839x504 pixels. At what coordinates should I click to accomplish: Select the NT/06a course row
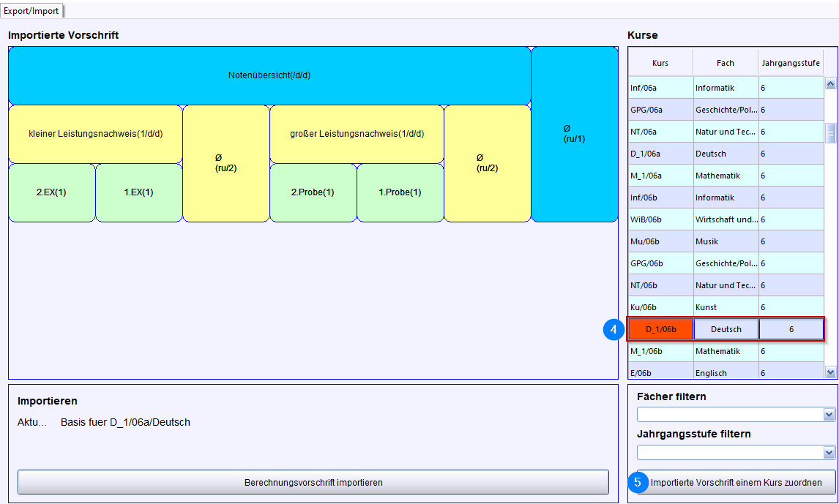pyautogui.click(x=726, y=132)
